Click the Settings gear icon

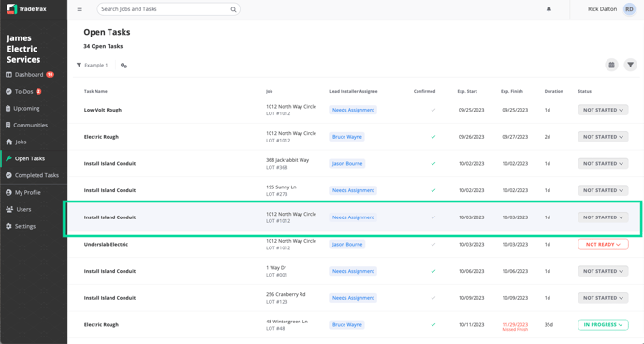(8, 226)
